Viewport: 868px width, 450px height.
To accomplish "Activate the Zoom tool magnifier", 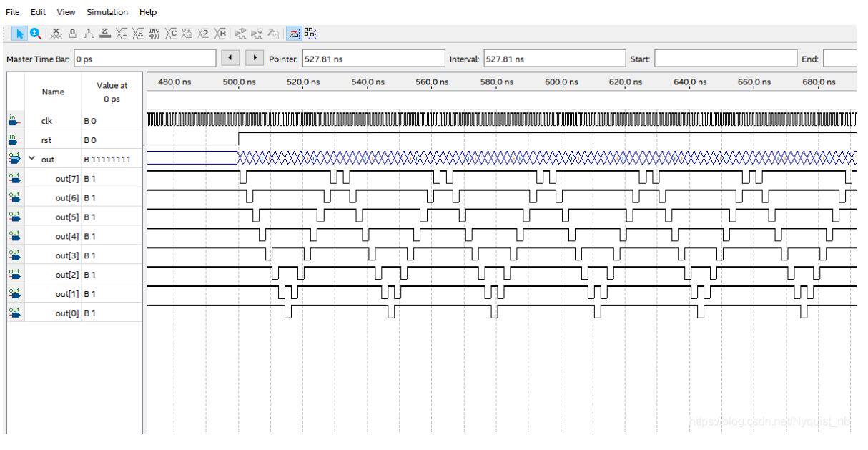I will pyautogui.click(x=34, y=33).
